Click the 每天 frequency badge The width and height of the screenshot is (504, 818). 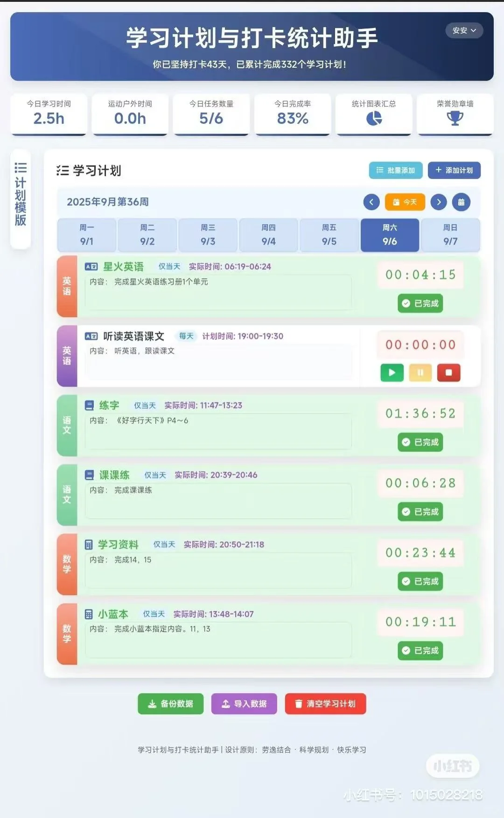tap(186, 336)
